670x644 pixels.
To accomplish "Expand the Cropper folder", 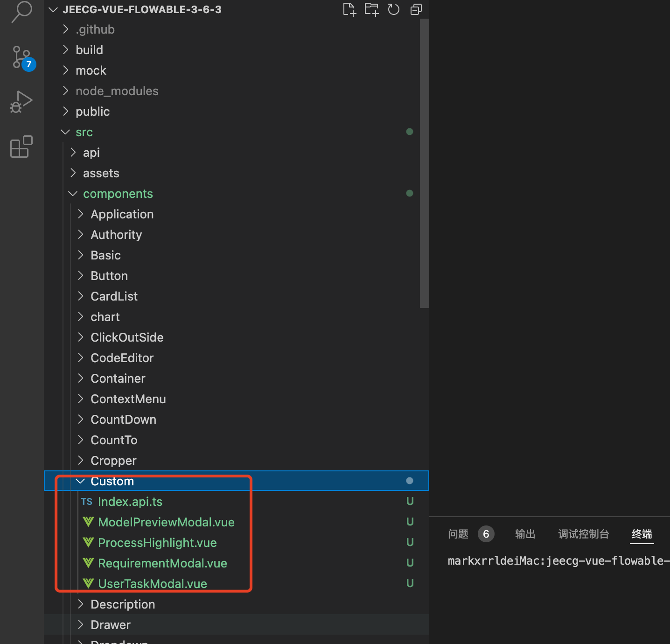I will click(81, 461).
